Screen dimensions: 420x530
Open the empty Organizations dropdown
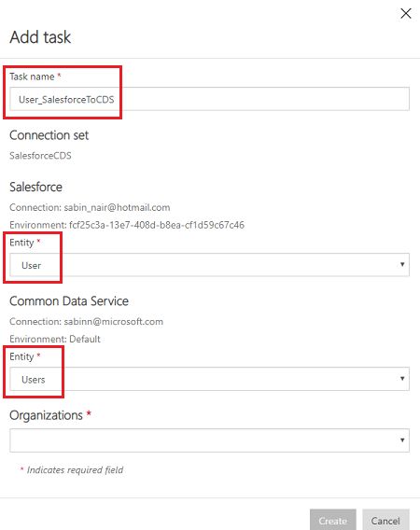coord(209,440)
